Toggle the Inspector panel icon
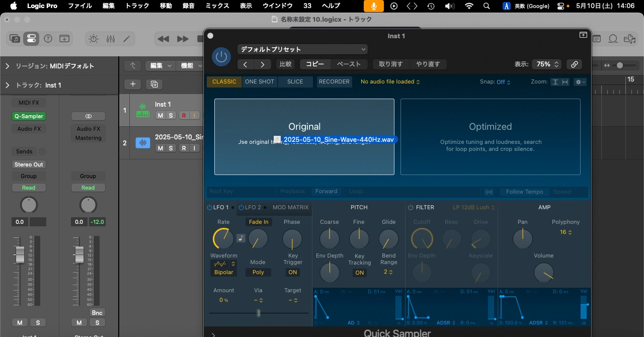 tap(31, 39)
